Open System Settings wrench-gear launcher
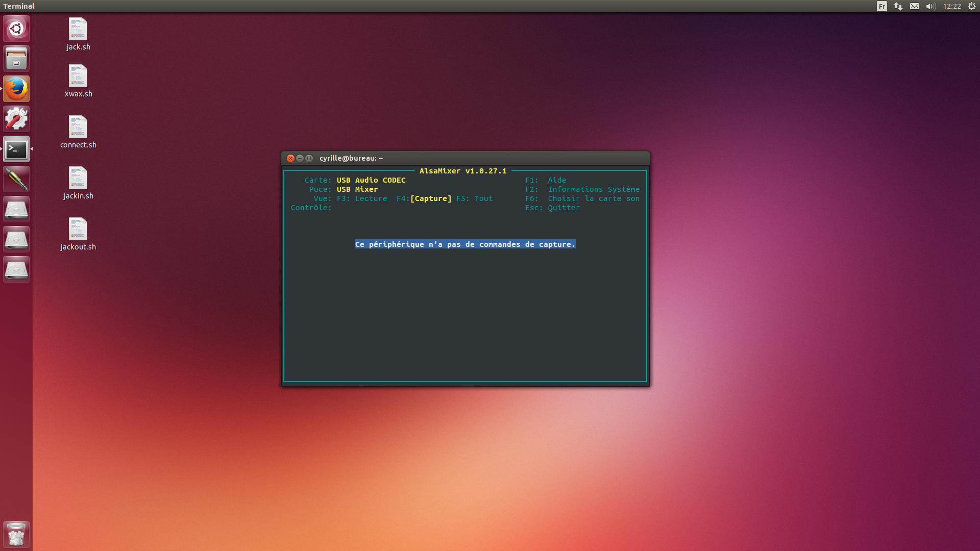This screenshot has width=980, height=551. pyautogui.click(x=16, y=119)
